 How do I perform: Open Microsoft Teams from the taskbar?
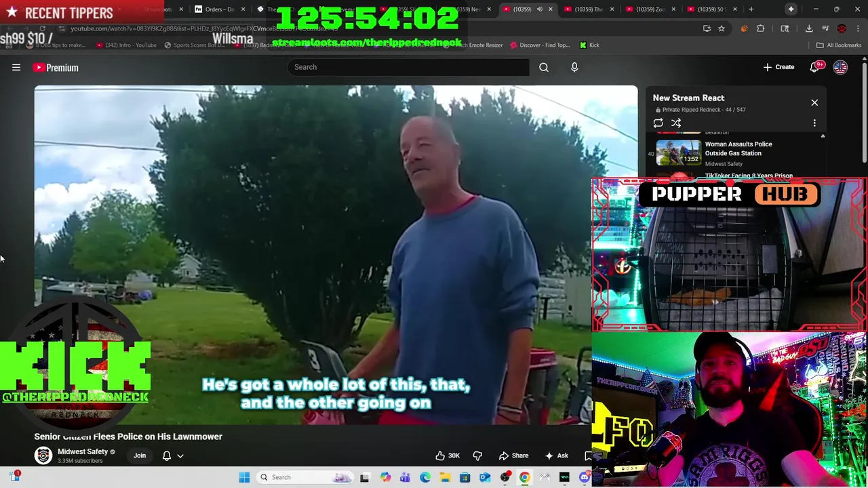pyautogui.click(x=405, y=477)
